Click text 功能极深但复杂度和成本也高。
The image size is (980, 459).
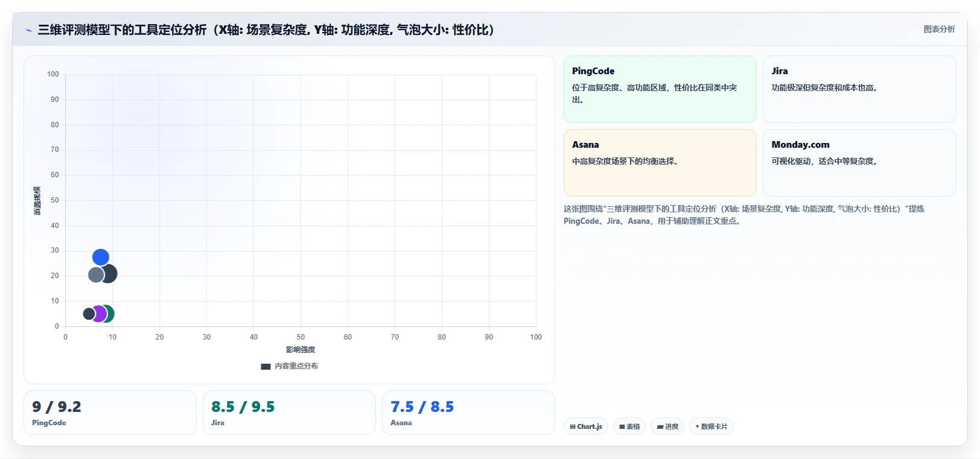pyautogui.click(x=826, y=87)
